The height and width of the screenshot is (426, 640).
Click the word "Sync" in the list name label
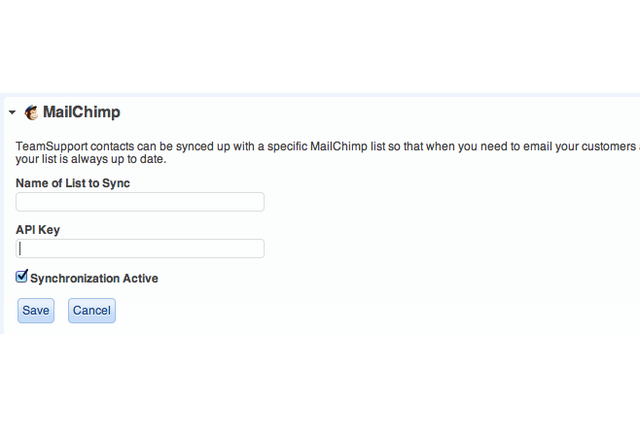(116, 184)
